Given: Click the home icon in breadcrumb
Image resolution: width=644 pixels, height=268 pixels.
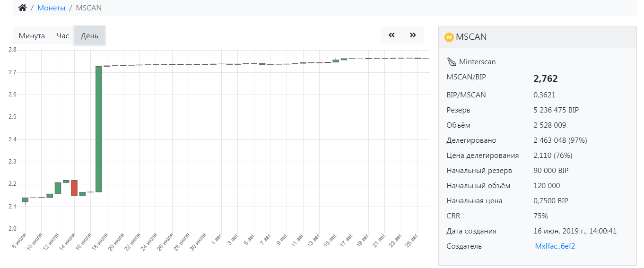Looking at the screenshot, I should coord(22,8).
